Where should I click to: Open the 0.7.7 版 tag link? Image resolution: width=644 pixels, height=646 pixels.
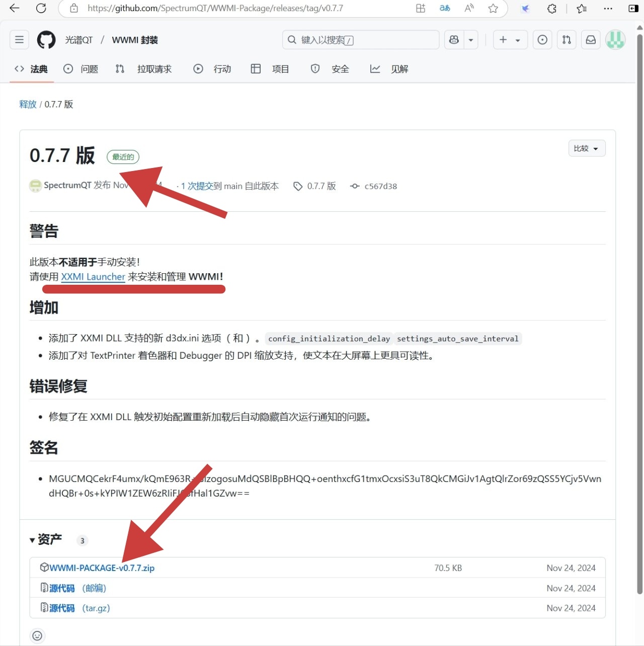click(x=315, y=186)
